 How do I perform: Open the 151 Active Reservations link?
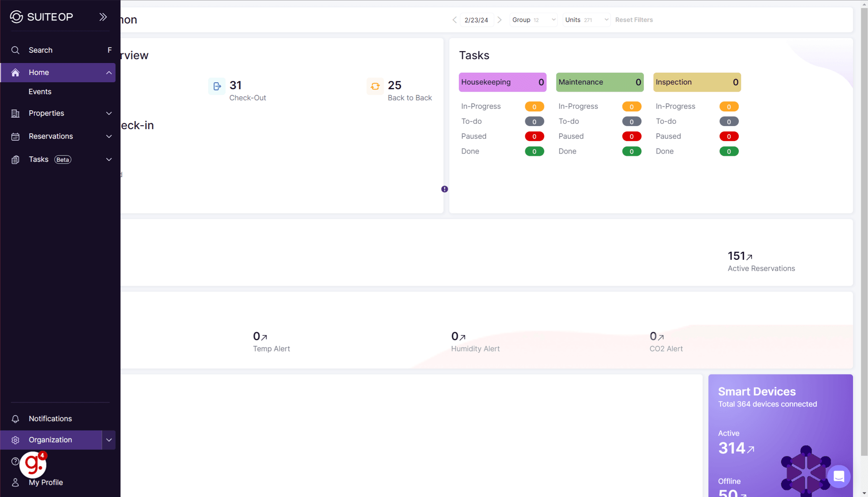[740, 256]
